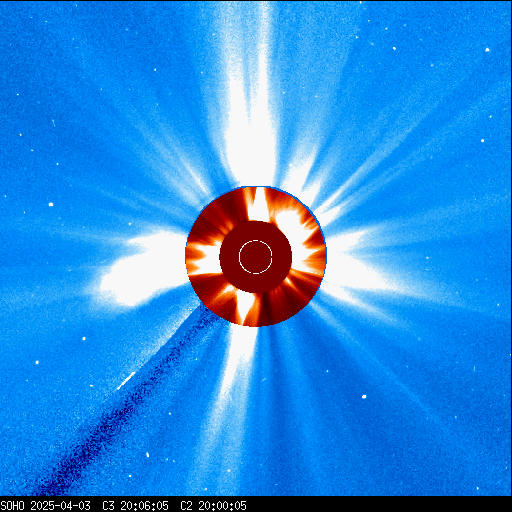Select the orange C2 inner corona ring
The height and width of the screenshot is (512, 512).
click(x=256, y=257)
